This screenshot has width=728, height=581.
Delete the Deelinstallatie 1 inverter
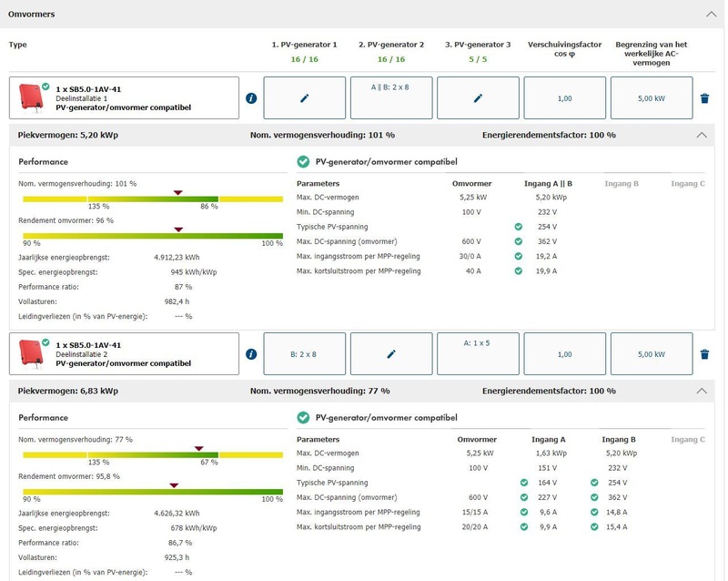[704, 98]
